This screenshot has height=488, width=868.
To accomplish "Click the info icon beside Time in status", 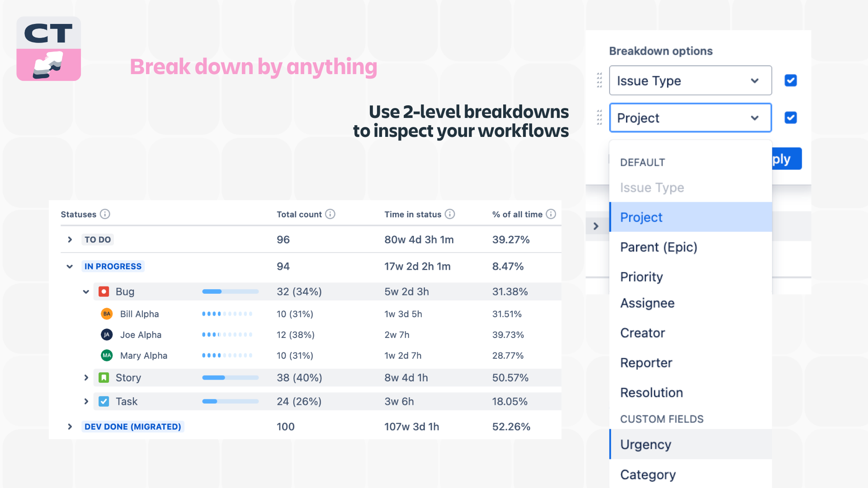I will pyautogui.click(x=450, y=214).
